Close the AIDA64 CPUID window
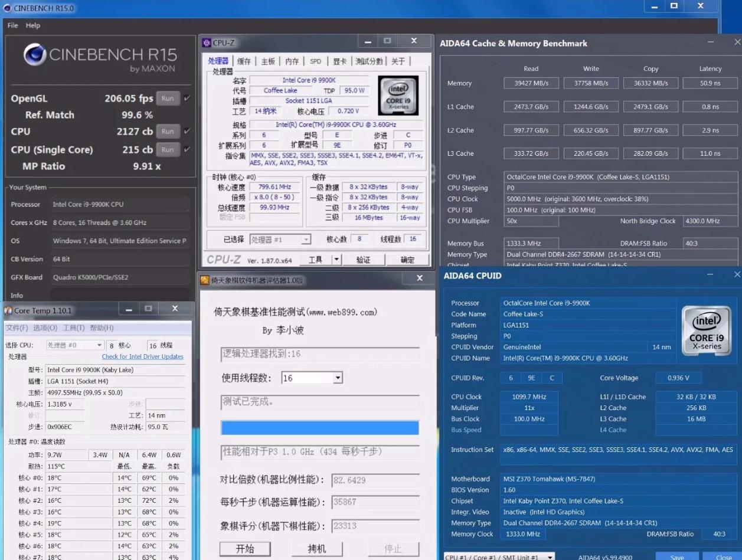This screenshot has width=742, height=560. 737,275
